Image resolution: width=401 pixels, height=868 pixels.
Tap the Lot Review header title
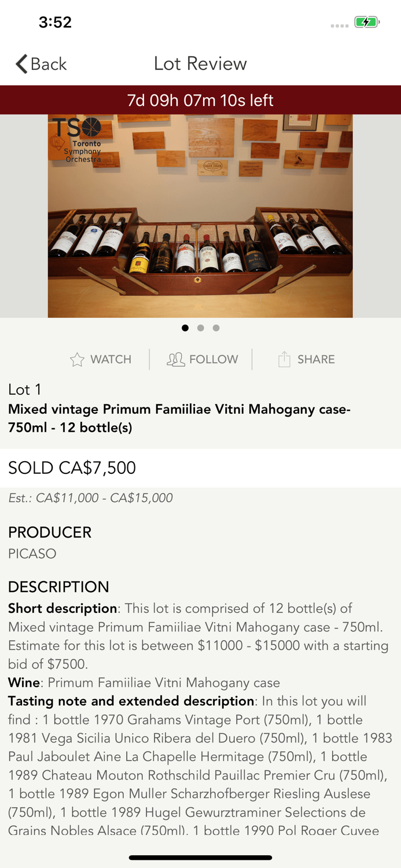[x=200, y=64]
